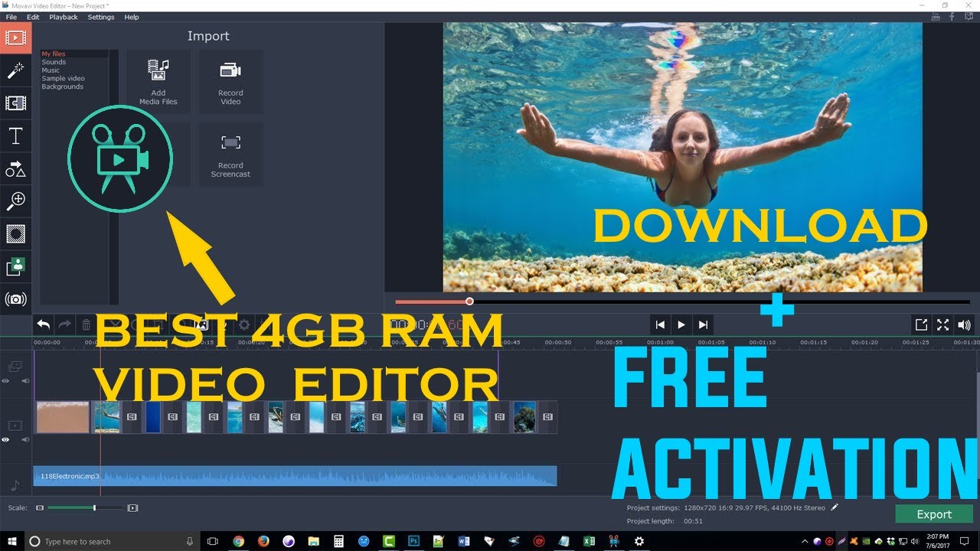Viewport: 980px width, 551px height.
Task: Open the Highlight and Conceal tool
Action: point(15,234)
